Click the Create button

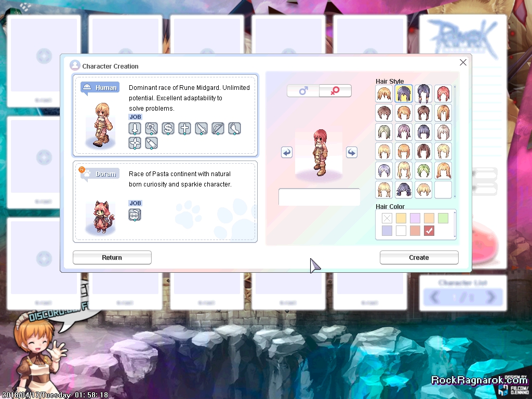[419, 258]
